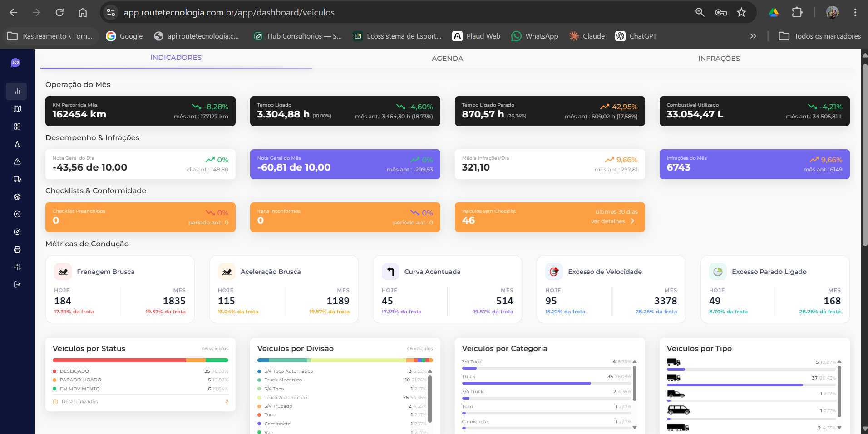Image resolution: width=868 pixels, height=434 pixels.
Task: Open the notifications badge showing 100
Action: (x=15, y=63)
